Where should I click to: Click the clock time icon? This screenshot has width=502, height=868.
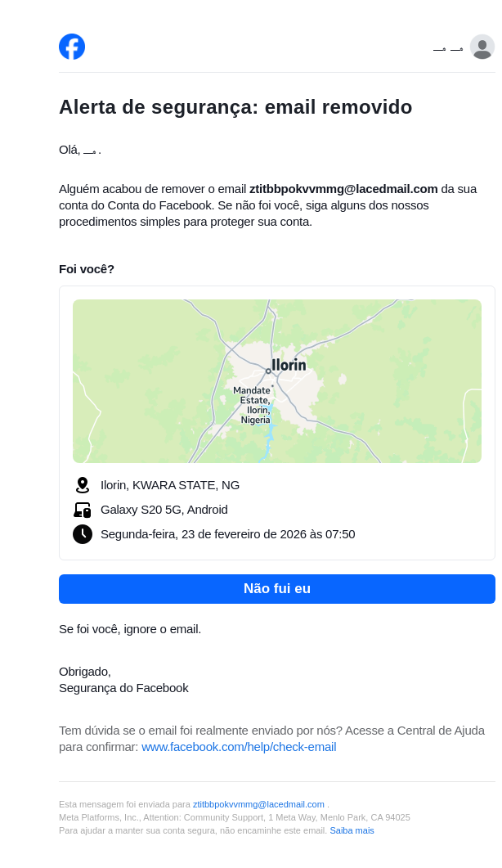(x=82, y=534)
